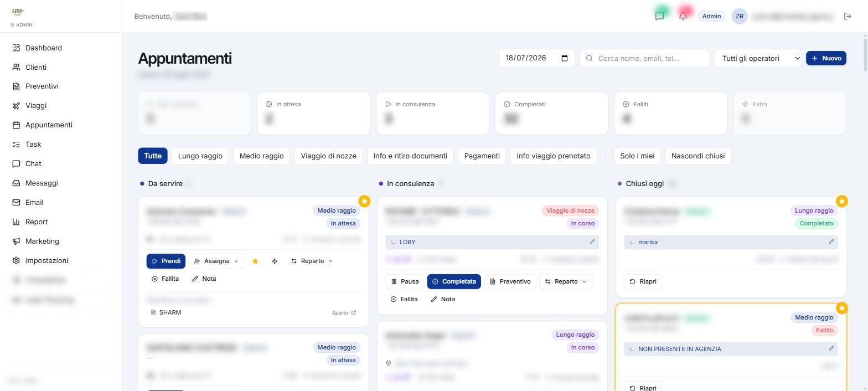Filter by Lungo raggio
The height and width of the screenshot is (391, 868).
200,156
